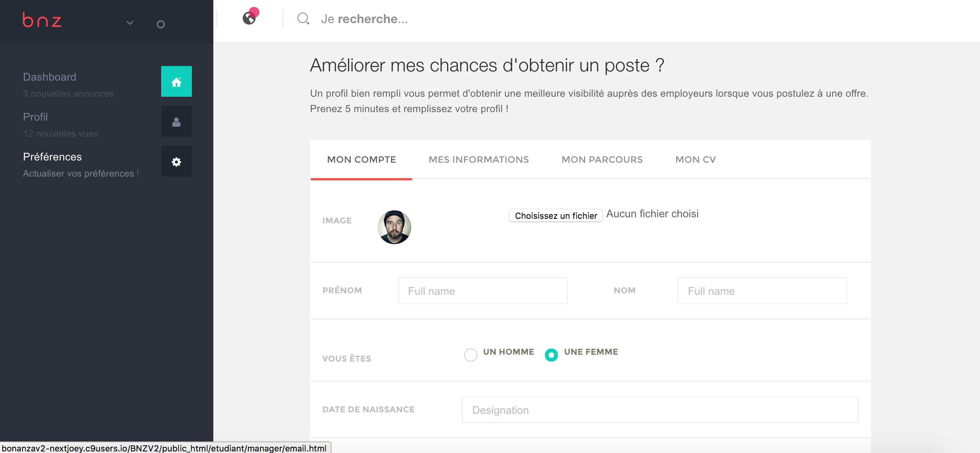The image size is (980, 453).
Task: Open the globe notifications icon
Action: (250, 17)
